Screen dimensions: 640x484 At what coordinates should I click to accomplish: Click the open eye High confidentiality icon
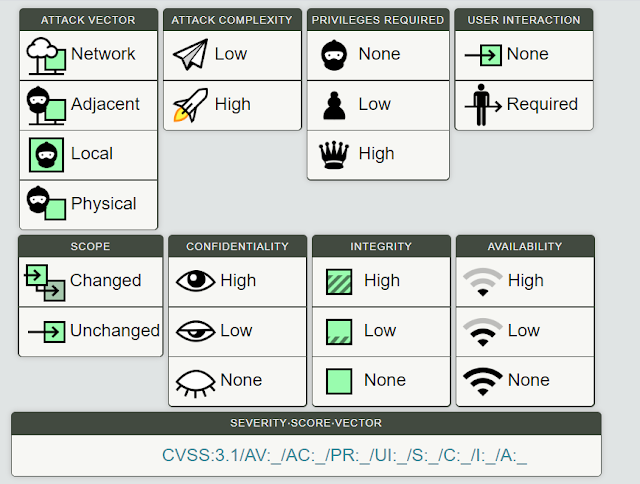tap(195, 281)
